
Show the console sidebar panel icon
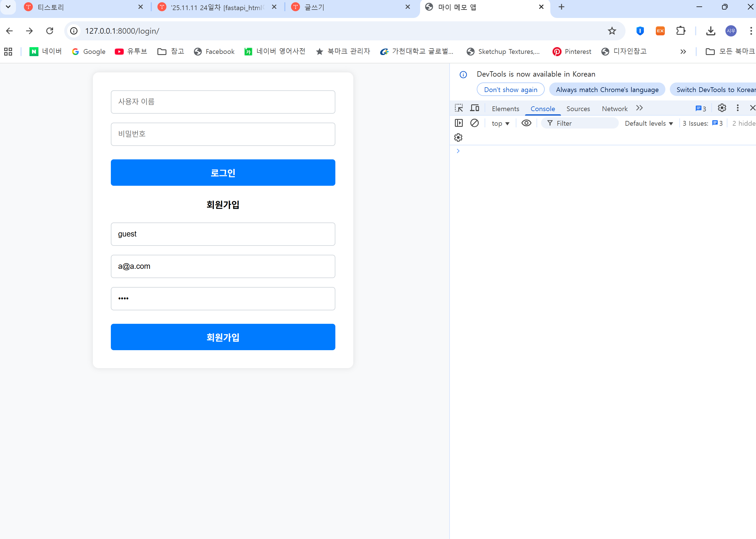click(459, 123)
